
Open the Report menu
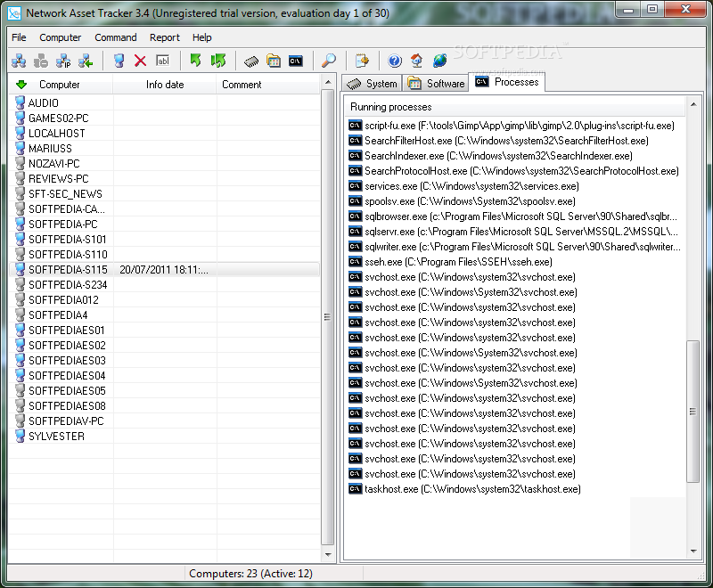pyautogui.click(x=165, y=37)
